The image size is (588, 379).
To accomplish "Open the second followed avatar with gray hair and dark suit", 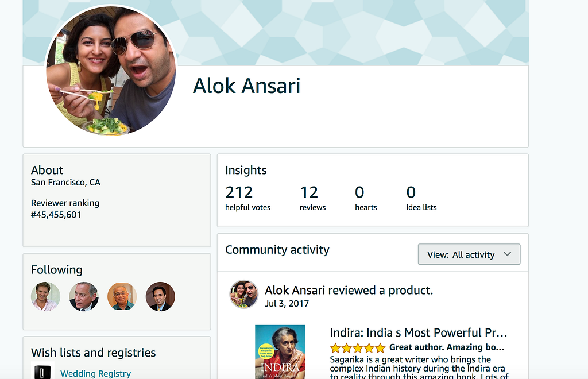I will pyautogui.click(x=84, y=296).
